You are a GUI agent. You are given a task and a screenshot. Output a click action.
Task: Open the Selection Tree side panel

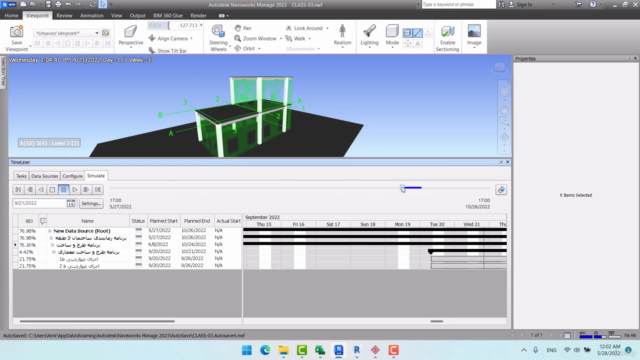pos(3,72)
